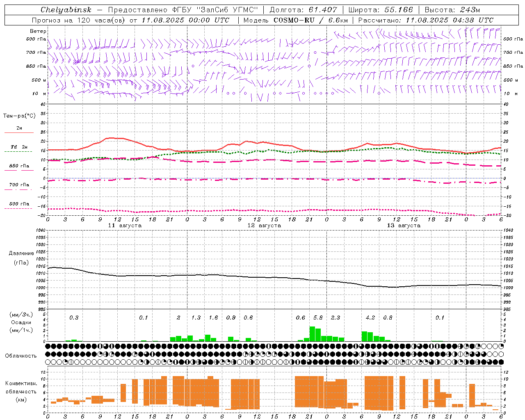The height and width of the screenshot is (420, 525).
Task: Click the 'Тем-ра(°C)' temperature panel label
Action: click(19, 116)
